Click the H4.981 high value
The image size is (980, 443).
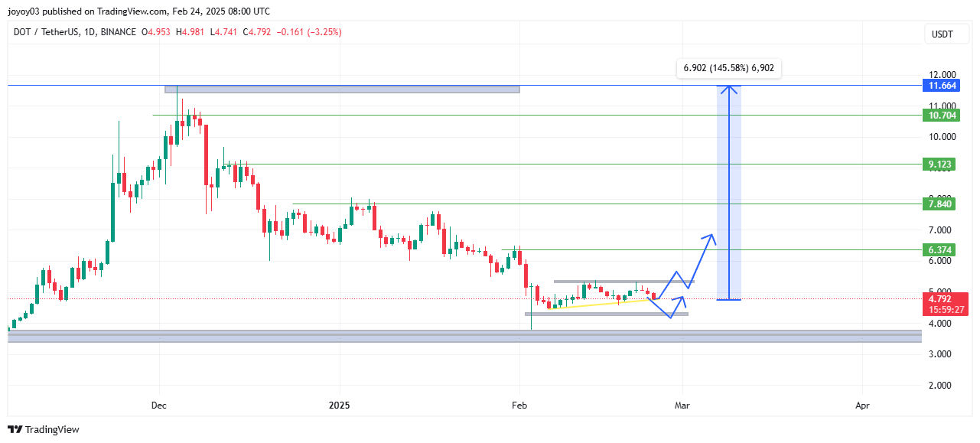192,32
